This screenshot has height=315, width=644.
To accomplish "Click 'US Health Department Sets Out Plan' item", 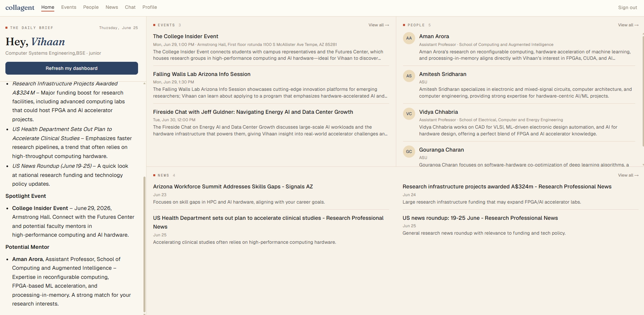I will (x=62, y=134).
